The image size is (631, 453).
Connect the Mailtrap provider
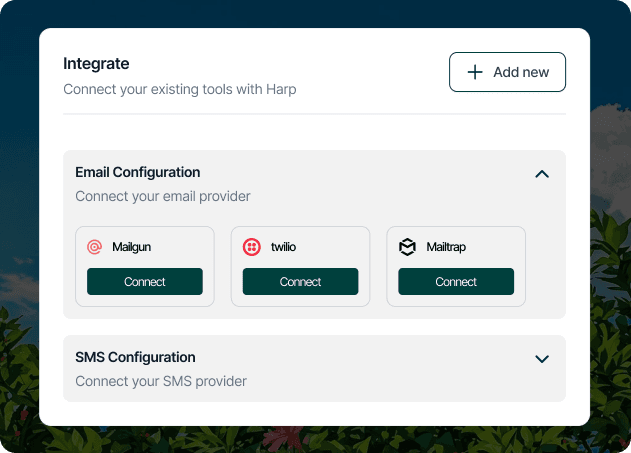tap(456, 282)
